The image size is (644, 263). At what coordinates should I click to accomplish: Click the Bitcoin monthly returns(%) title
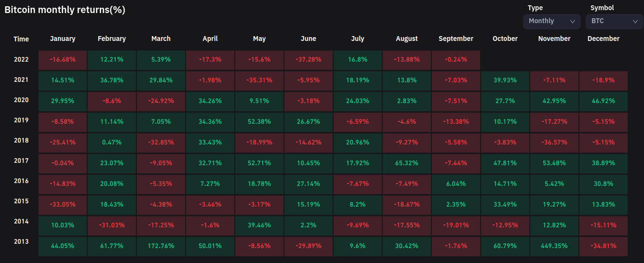coord(65,10)
